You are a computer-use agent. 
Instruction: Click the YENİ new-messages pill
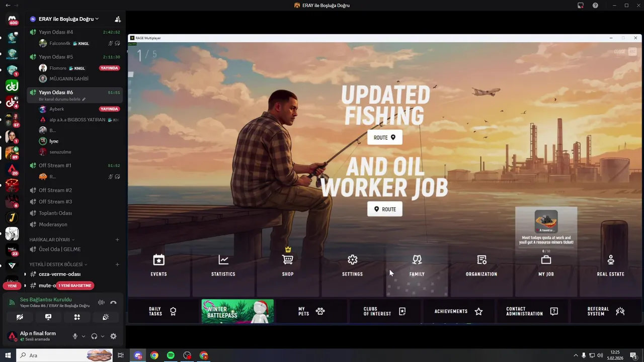(x=12, y=286)
